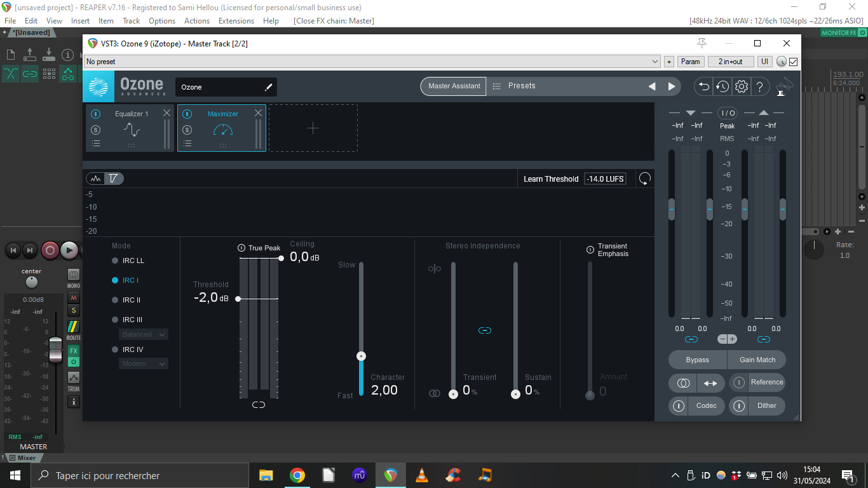
Task: Toggle auto-crossfade icon in REAPER toolbar
Action: [x=11, y=74]
